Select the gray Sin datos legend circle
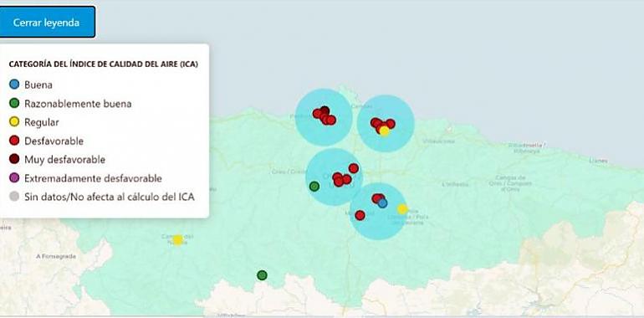The height and width of the screenshot is (318, 644). 14,197
